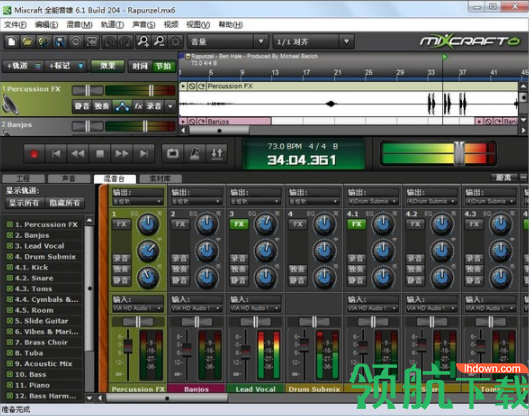Click 隐藏所有 to hide all tracks
Image resolution: width=529 pixels, height=416 pixels.
point(64,203)
